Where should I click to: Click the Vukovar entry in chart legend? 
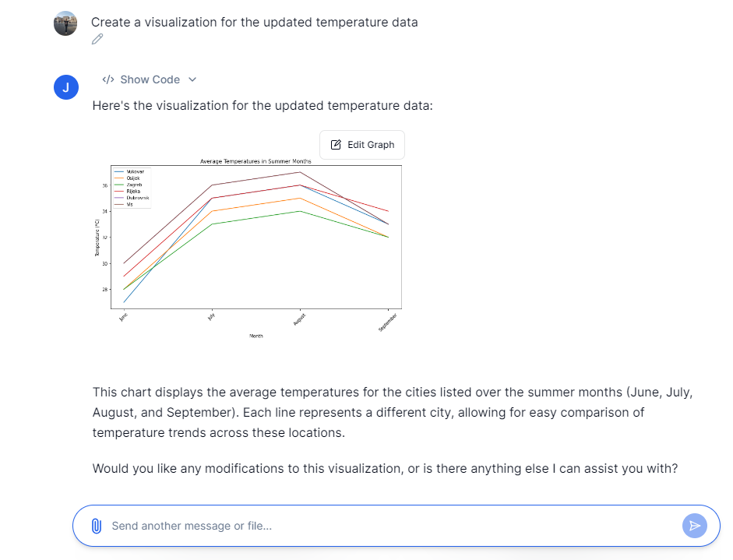pos(135,171)
